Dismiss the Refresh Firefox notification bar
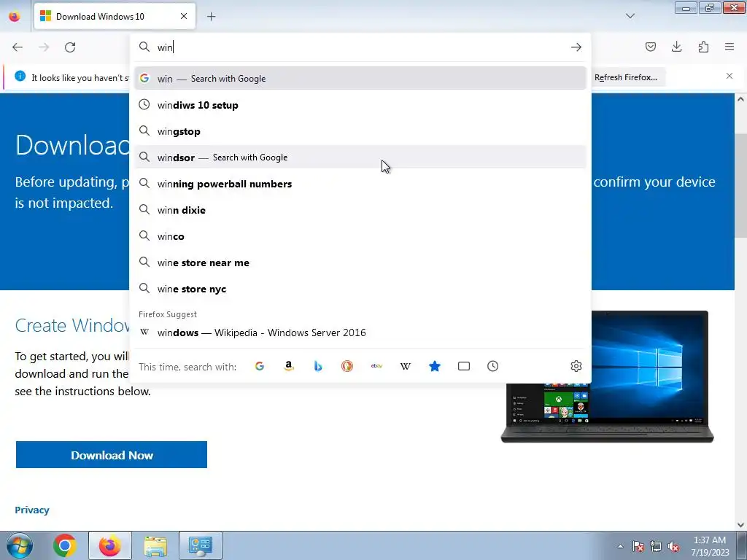This screenshot has width=747, height=560. click(729, 76)
